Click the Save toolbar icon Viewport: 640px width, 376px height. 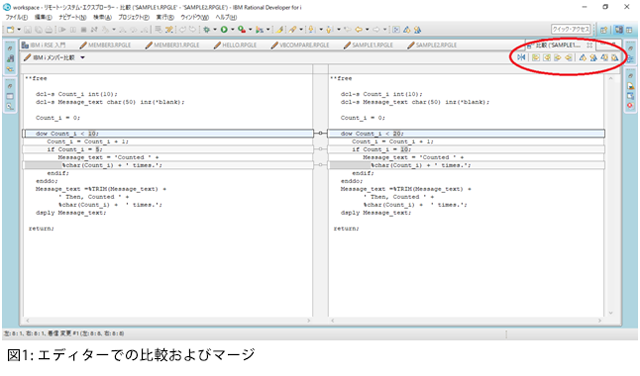(28, 29)
